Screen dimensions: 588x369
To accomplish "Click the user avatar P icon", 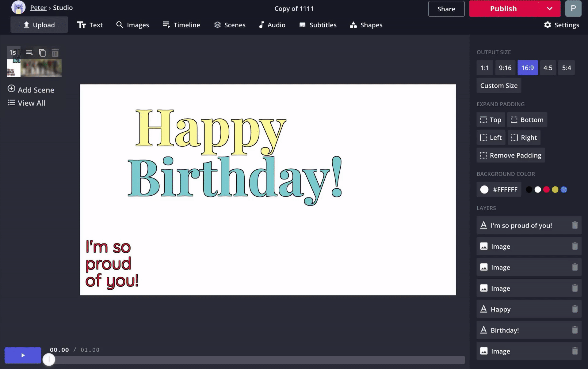I will [573, 9].
